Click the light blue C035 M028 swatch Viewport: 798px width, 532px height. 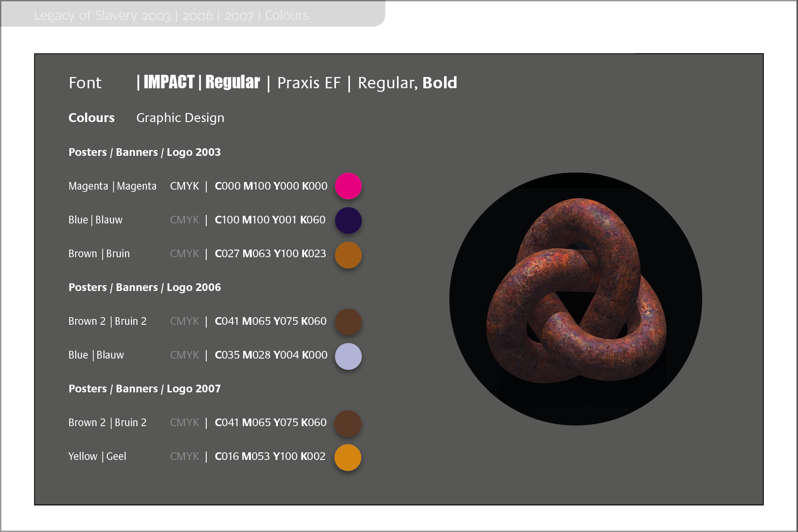pyautogui.click(x=348, y=356)
